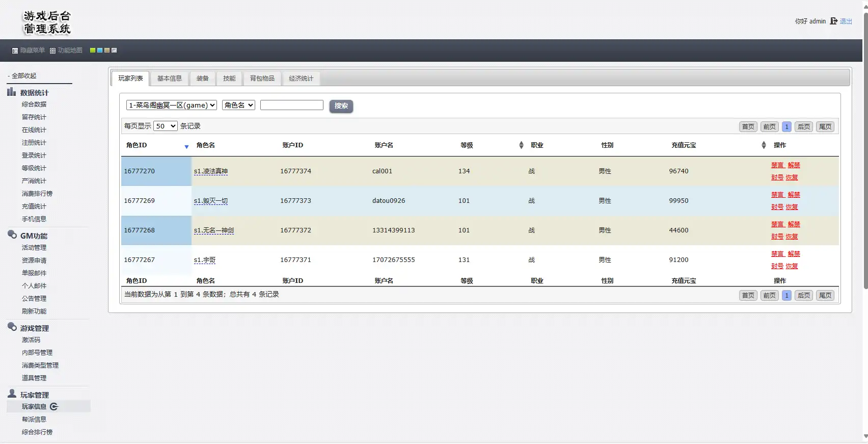The image size is (868, 444).
Task: Open 激活码 under 游戏管理
Action: pyautogui.click(x=31, y=340)
